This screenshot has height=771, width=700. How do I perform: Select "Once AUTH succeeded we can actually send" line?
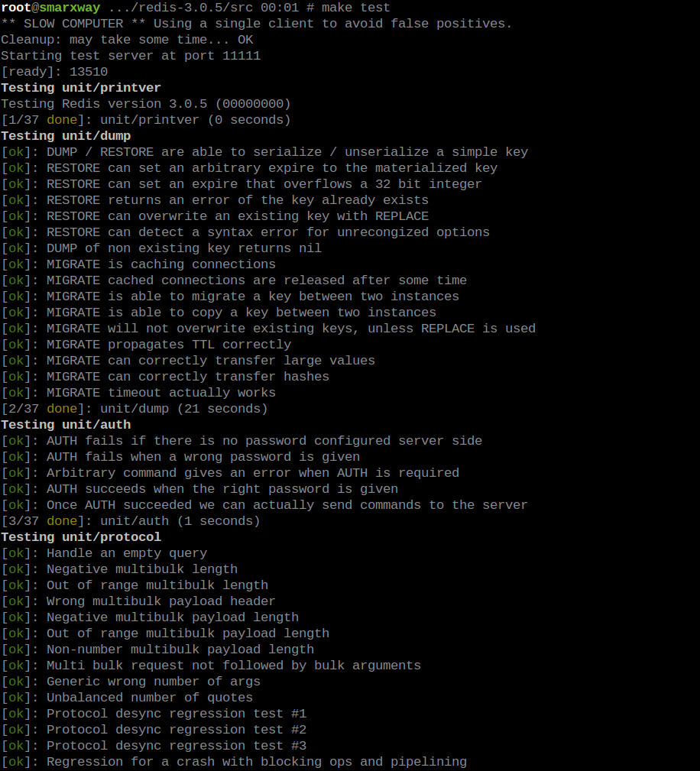(x=264, y=506)
